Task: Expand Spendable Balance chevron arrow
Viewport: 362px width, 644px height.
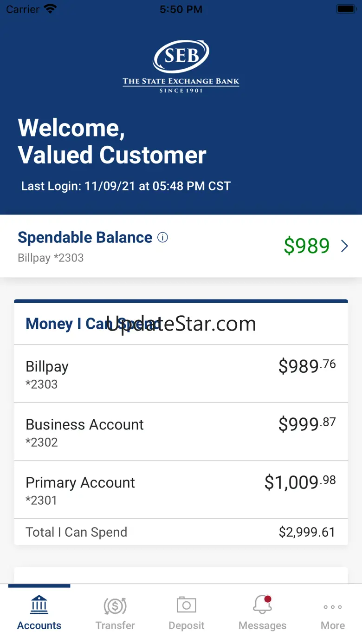Action: pos(344,246)
